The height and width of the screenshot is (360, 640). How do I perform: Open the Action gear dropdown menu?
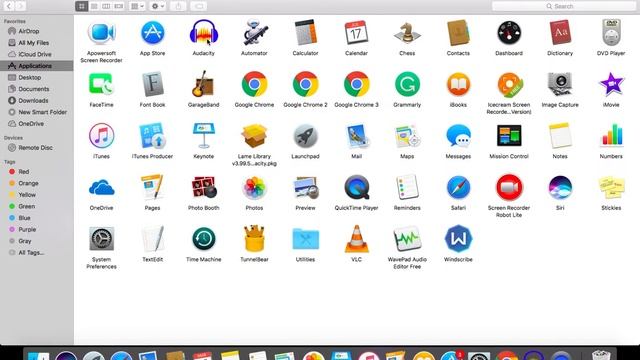(x=158, y=6)
